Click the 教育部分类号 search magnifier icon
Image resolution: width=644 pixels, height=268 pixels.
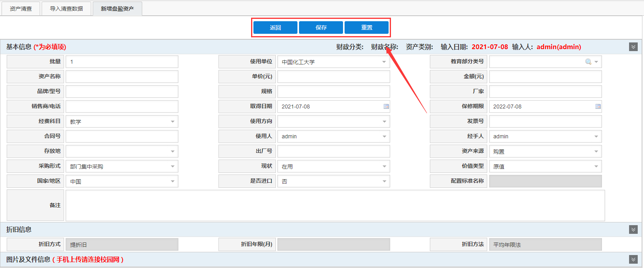point(588,62)
